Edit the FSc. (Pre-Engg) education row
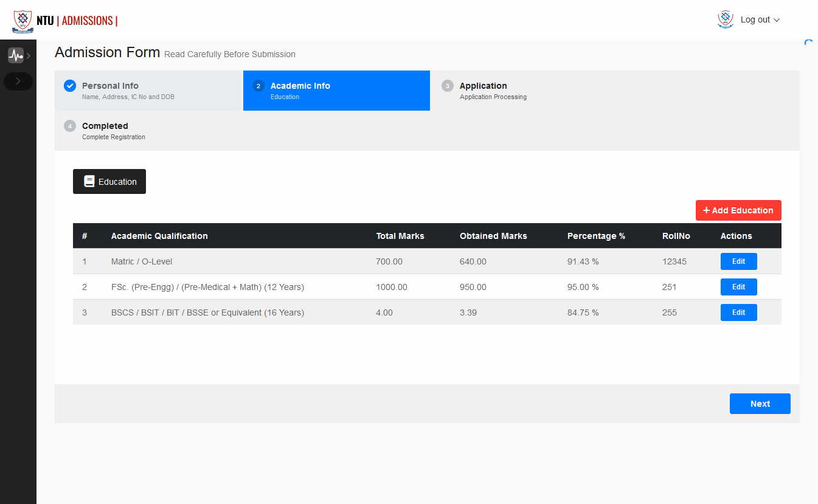The height and width of the screenshot is (504, 818). pyautogui.click(x=738, y=287)
